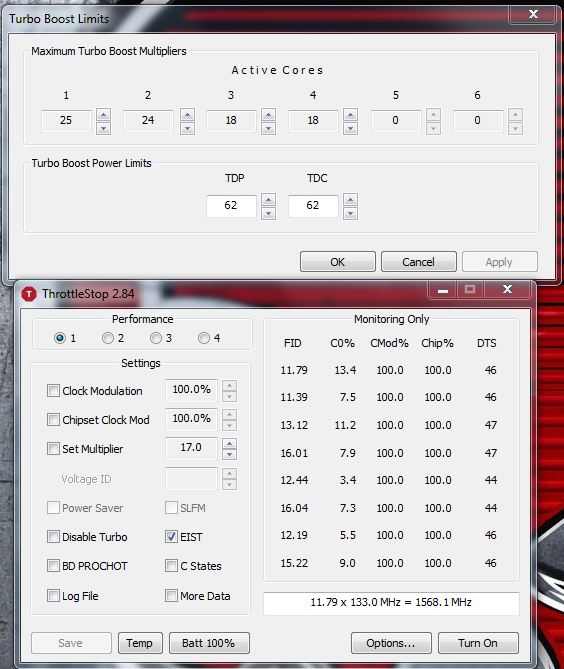Tick the BD PROCHOT checkbox
564x669 pixels.
point(53,565)
